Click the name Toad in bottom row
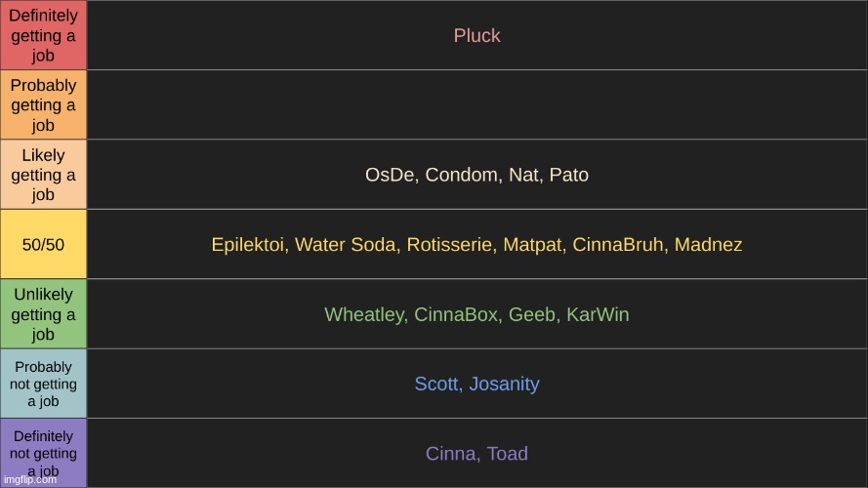This screenshot has width=868, height=488. click(x=507, y=454)
